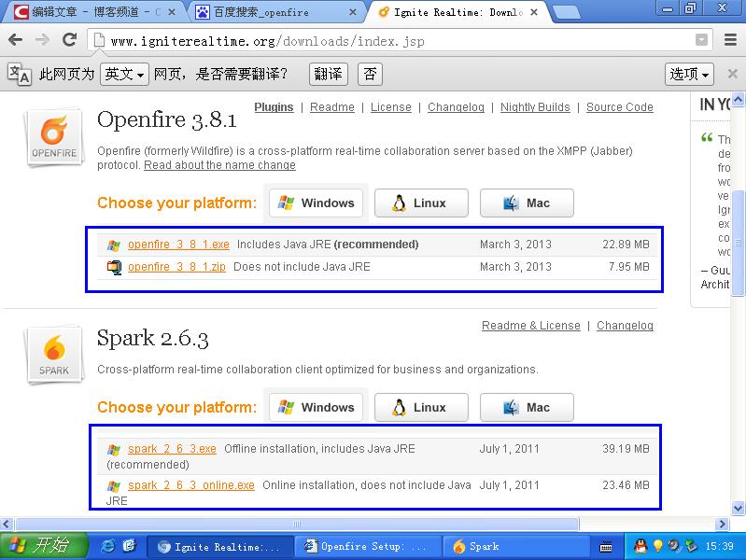Click the Openfire logo thumbnail
746x560 pixels.
tap(54, 137)
